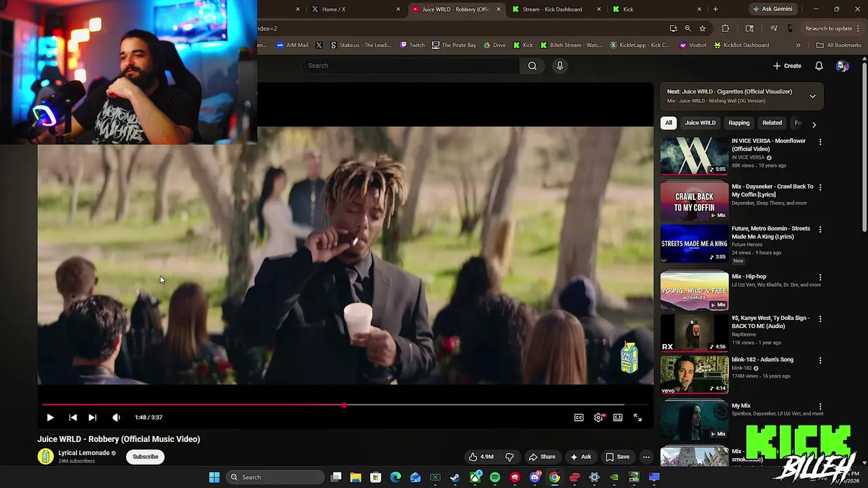Viewport: 868px width, 488px height.
Task: Open All Bookmarks folder
Action: pos(839,45)
